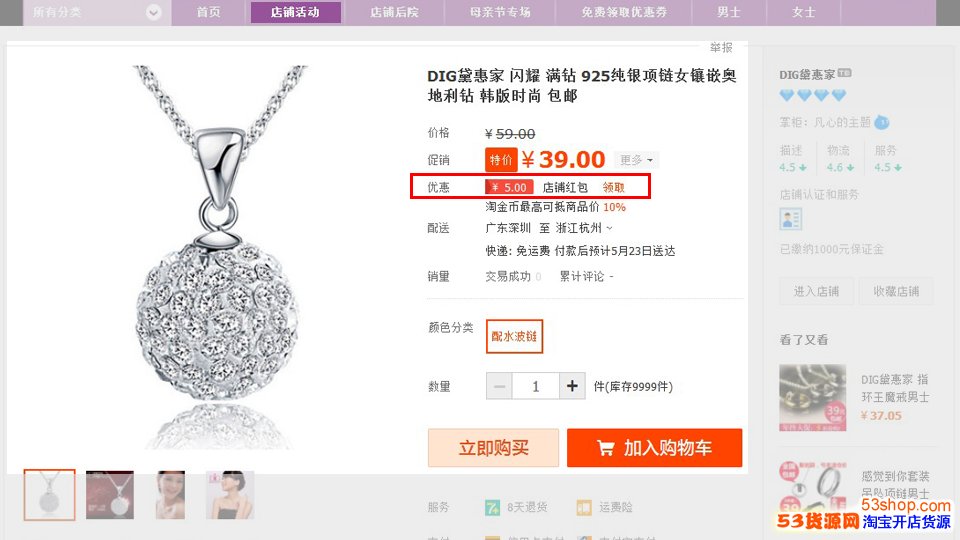Click the shopping cart icon in 加入购物车

[606, 448]
